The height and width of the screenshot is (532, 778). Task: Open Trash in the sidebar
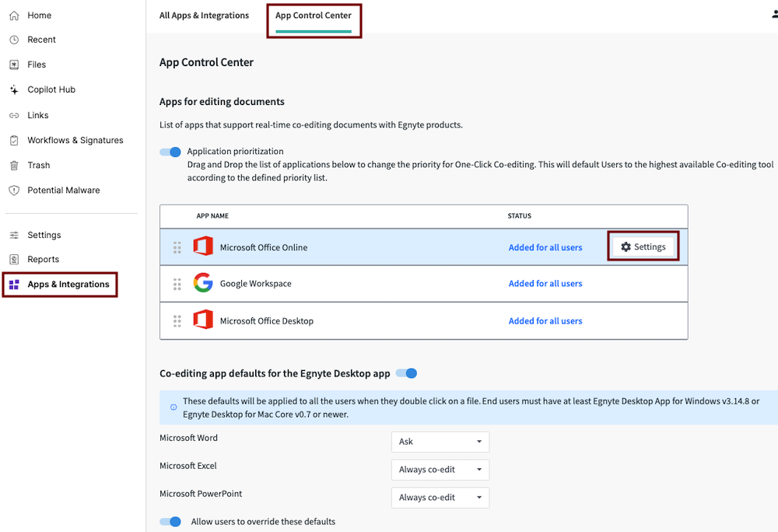tap(39, 165)
